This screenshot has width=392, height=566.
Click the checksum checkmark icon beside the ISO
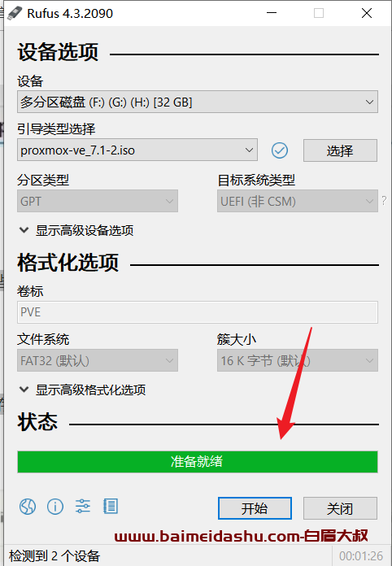pos(280,150)
